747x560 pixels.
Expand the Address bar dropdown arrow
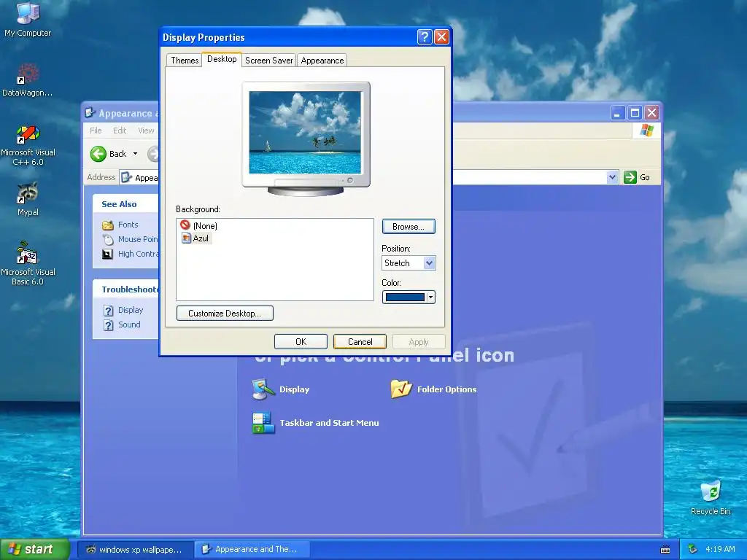click(612, 177)
